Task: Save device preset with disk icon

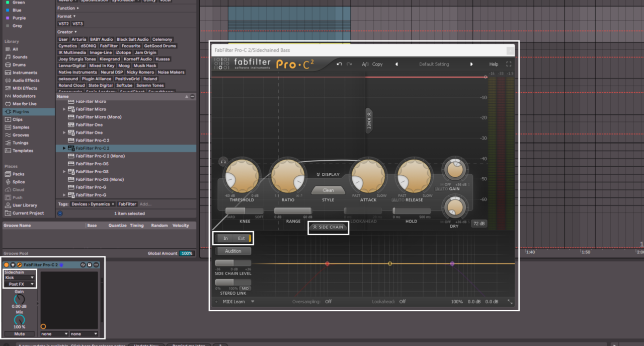Action: tap(90, 265)
